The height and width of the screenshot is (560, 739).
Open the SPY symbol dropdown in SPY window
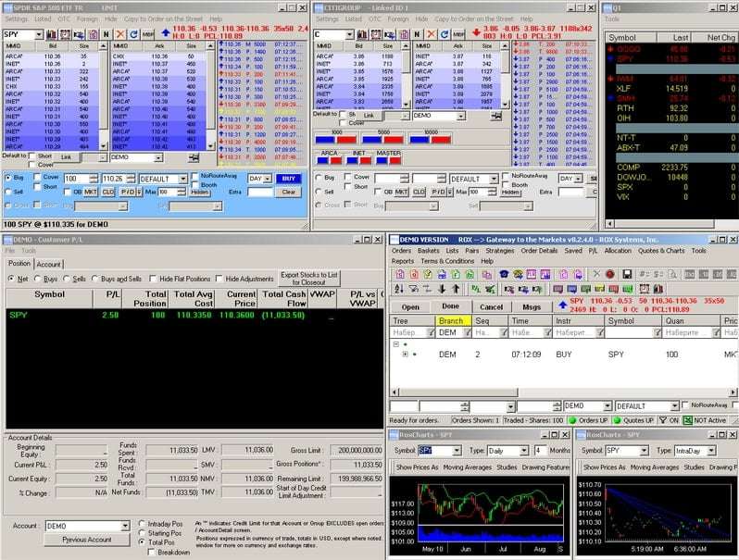(39, 34)
